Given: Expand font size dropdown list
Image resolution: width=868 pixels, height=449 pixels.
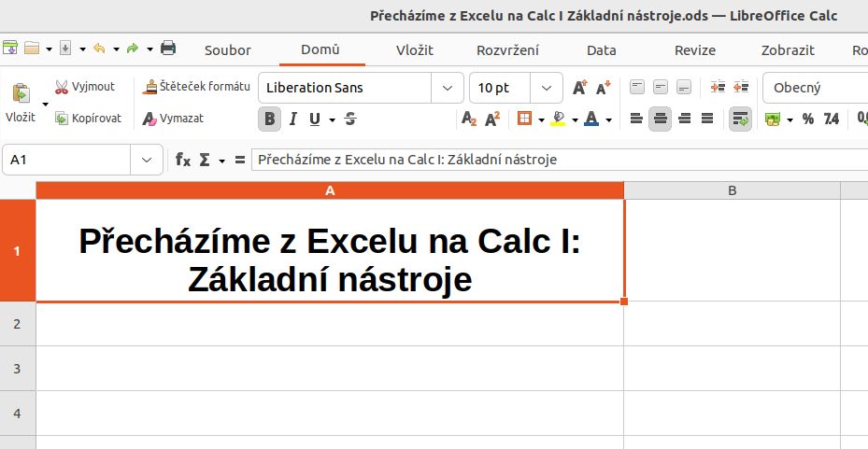Looking at the screenshot, I should (547, 88).
